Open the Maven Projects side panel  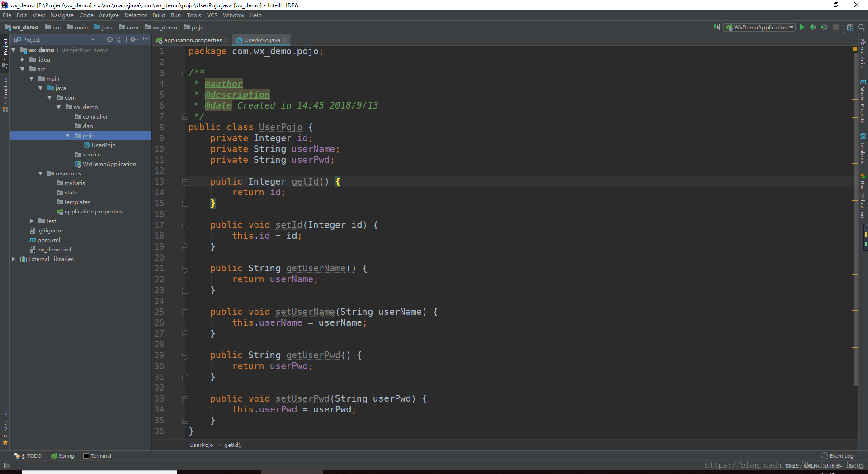pyautogui.click(x=863, y=101)
